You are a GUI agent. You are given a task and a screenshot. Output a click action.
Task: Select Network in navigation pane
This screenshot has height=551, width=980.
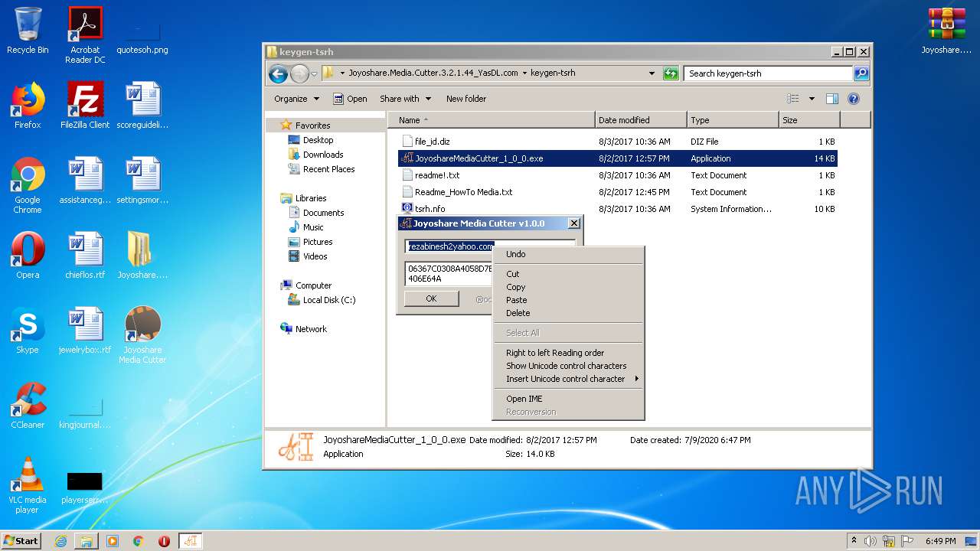(311, 329)
